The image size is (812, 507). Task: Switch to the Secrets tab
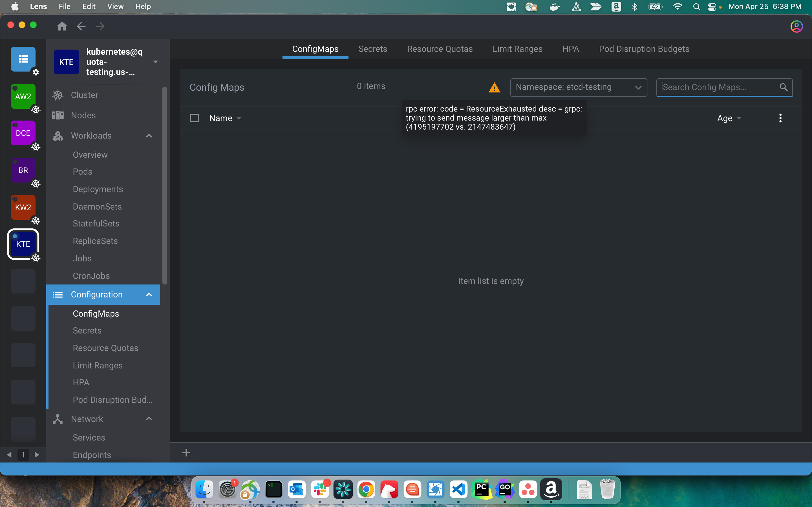[373, 49]
